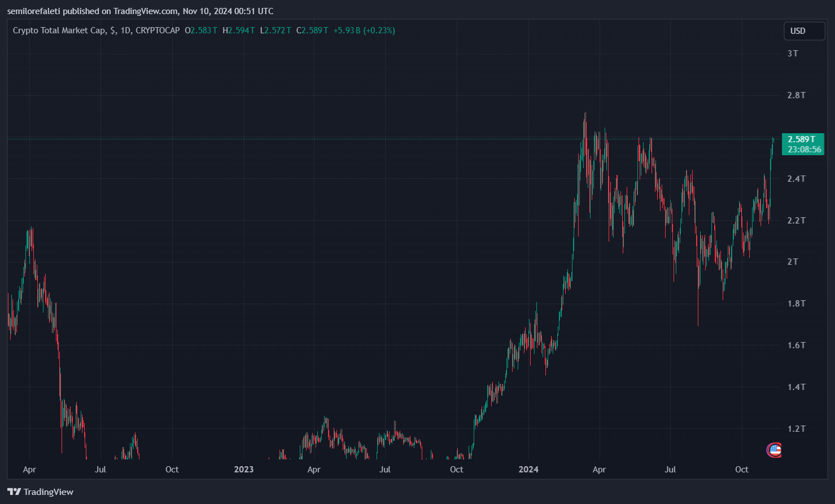Image resolution: width=835 pixels, height=504 pixels.
Task: Click the 1.8T price scale label
Action: click(796, 304)
